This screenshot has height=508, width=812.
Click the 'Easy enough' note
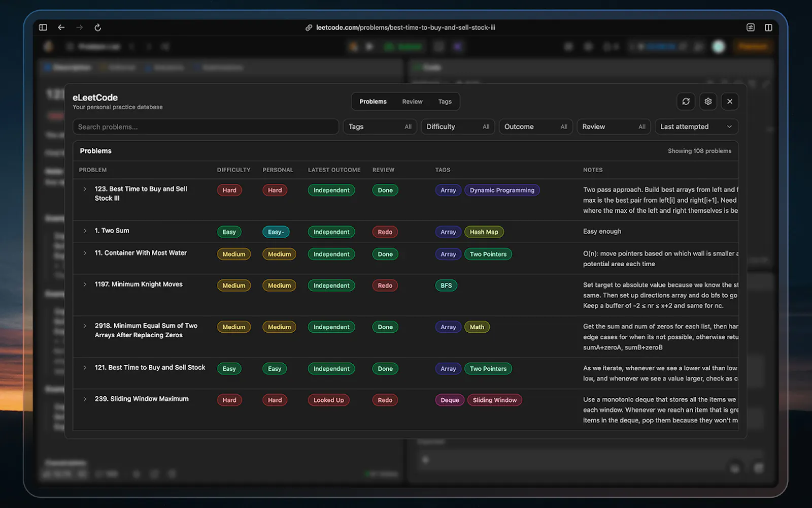click(602, 231)
